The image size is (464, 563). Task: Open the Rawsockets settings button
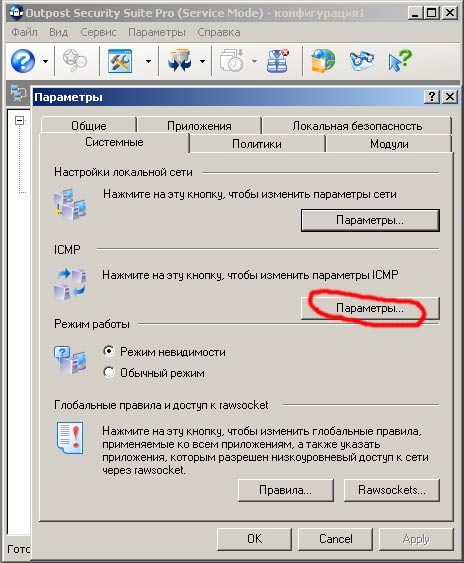pos(392,490)
